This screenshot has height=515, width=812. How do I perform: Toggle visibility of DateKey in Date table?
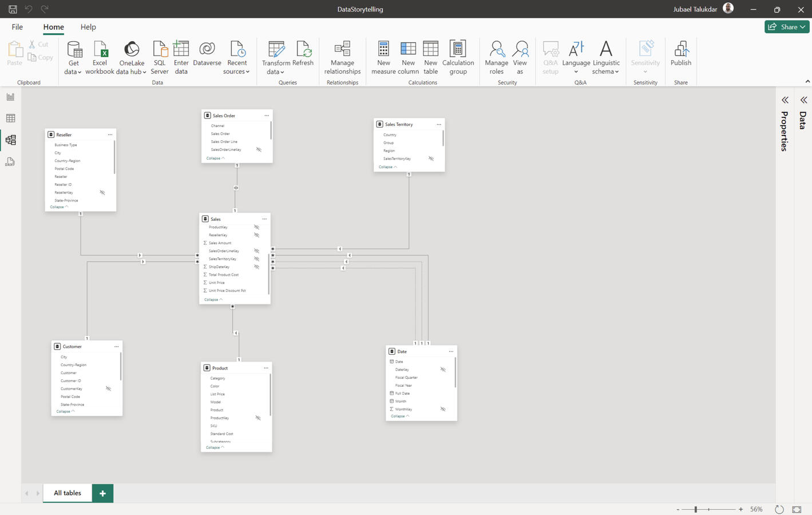[443, 370]
